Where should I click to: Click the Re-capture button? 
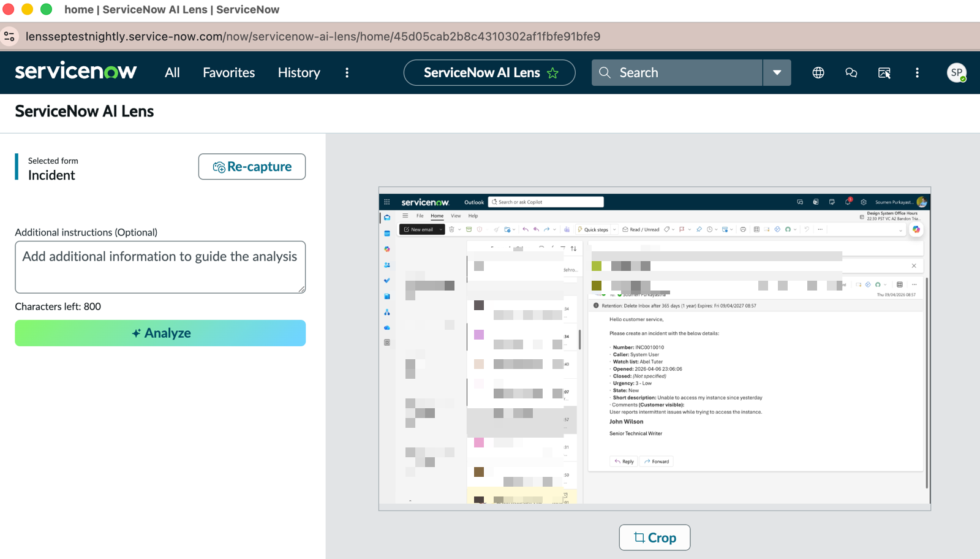[252, 167]
